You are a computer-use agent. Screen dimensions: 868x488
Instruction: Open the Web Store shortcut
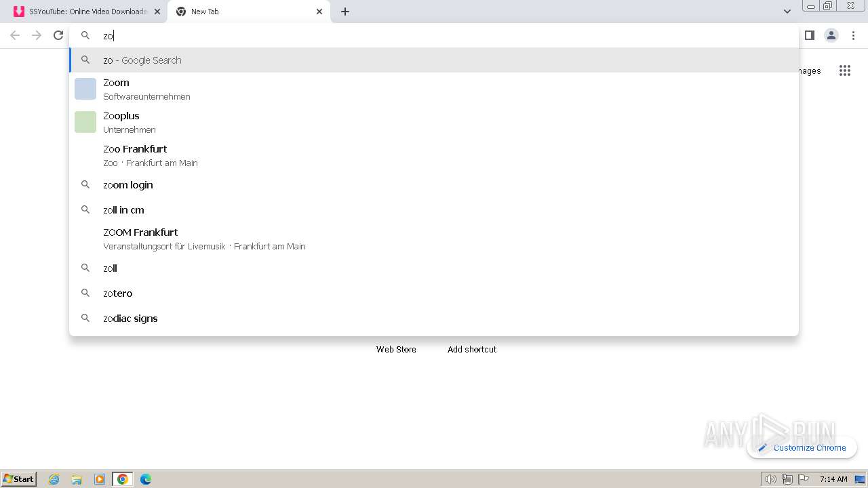click(x=396, y=349)
